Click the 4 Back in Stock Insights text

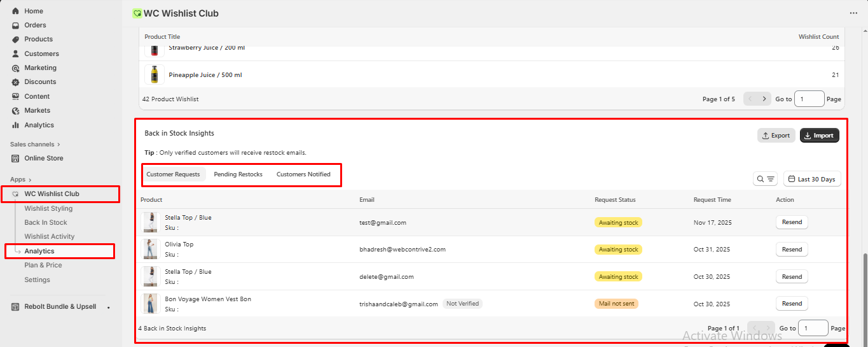click(x=172, y=329)
